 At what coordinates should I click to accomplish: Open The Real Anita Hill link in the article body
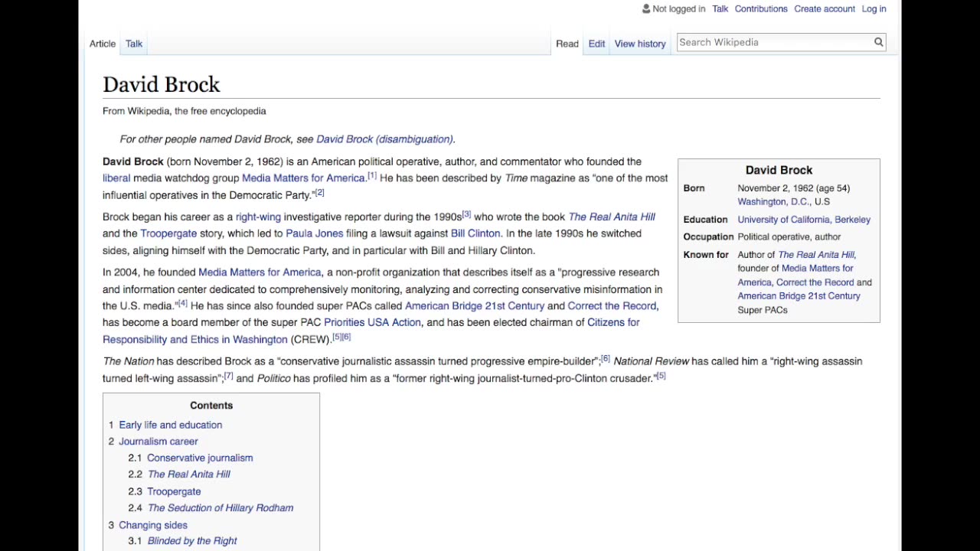point(612,217)
